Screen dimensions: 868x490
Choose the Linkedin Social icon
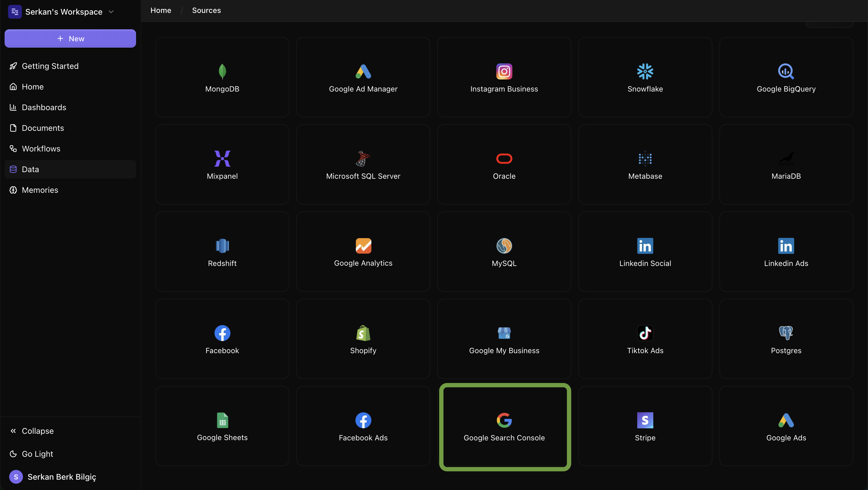coord(645,246)
